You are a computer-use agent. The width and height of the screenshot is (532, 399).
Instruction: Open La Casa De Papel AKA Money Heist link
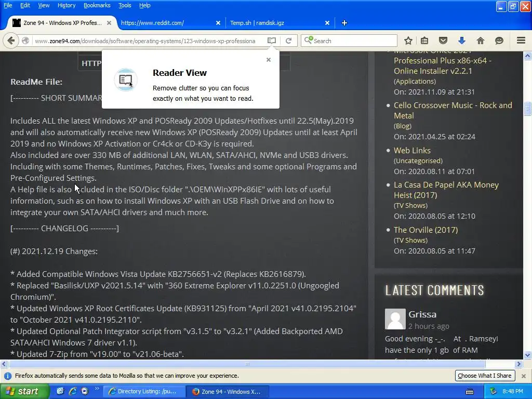click(x=446, y=190)
